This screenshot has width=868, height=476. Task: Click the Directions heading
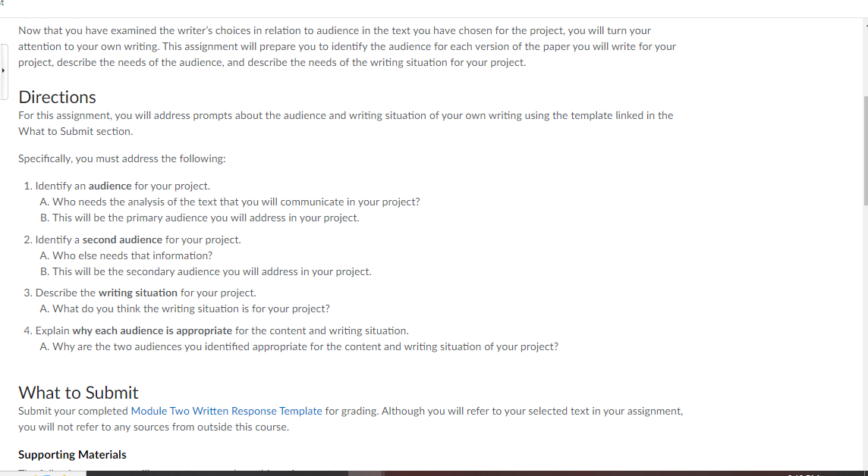57,97
